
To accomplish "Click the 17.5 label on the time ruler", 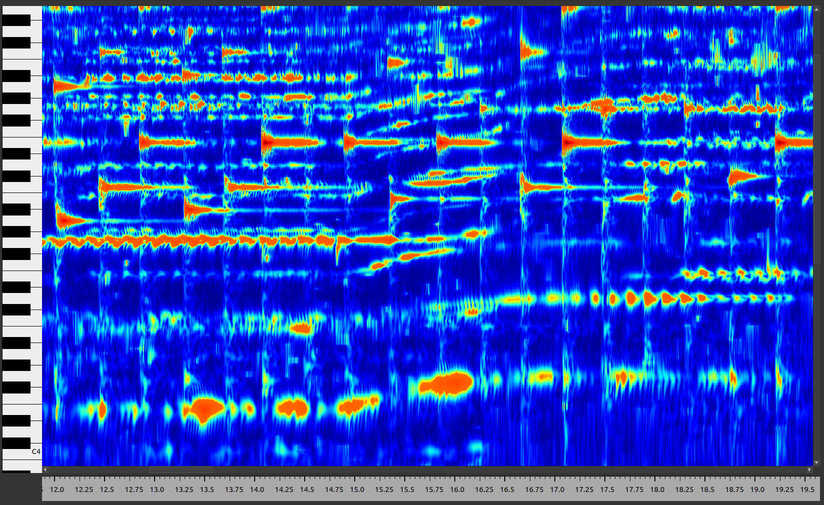I will click(x=607, y=491).
